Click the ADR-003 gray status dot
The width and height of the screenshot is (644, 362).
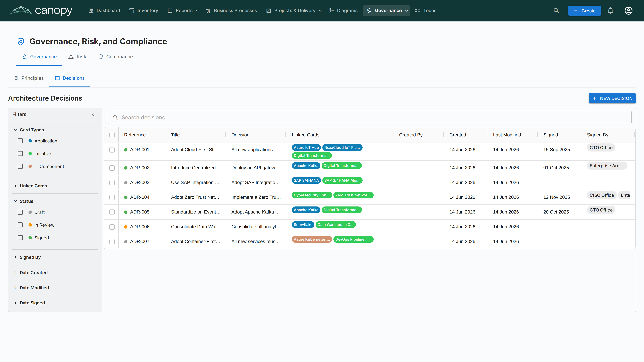pyautogui.click(x=126, y=183)
